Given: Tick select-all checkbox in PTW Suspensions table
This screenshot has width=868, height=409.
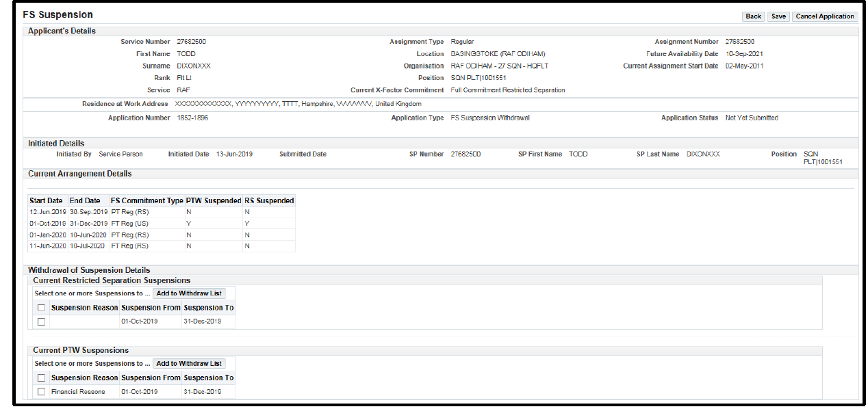Looking at the screenshot, I should pos(42,378).
